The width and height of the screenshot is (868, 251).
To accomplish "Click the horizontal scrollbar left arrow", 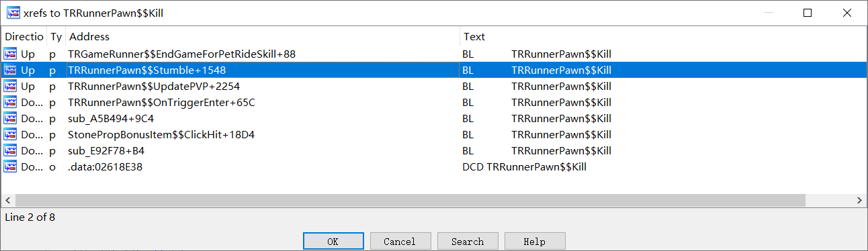I will 9,201.
